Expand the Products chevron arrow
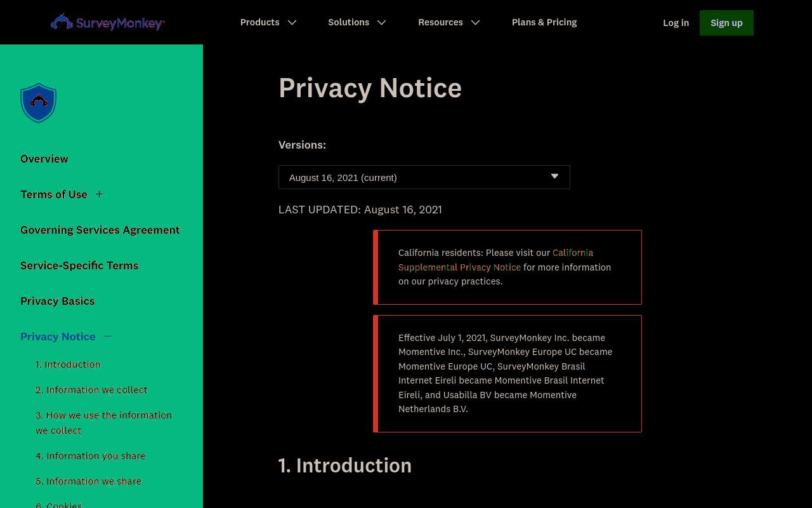The width and height of the screenshot is (812, 508). pyautogui.click(x=292, y=22)
